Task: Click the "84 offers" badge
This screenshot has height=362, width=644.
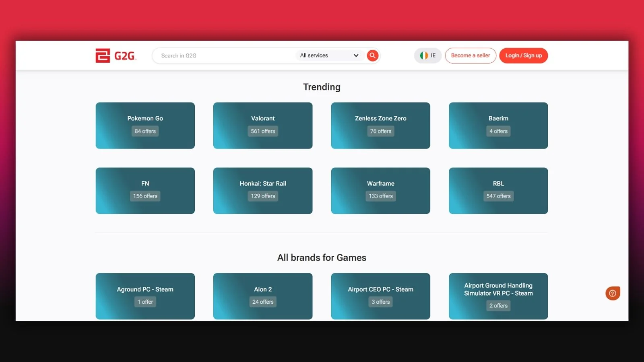Action: point(145,131)
